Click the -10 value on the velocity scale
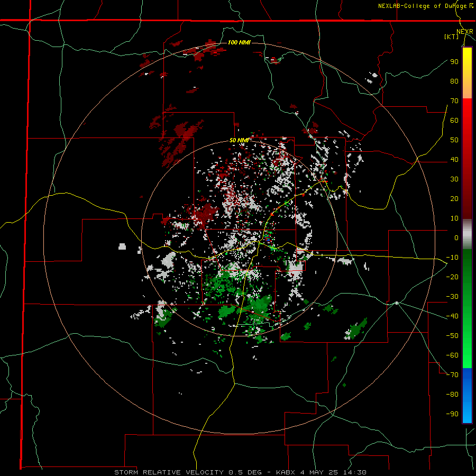 point(452,258)
